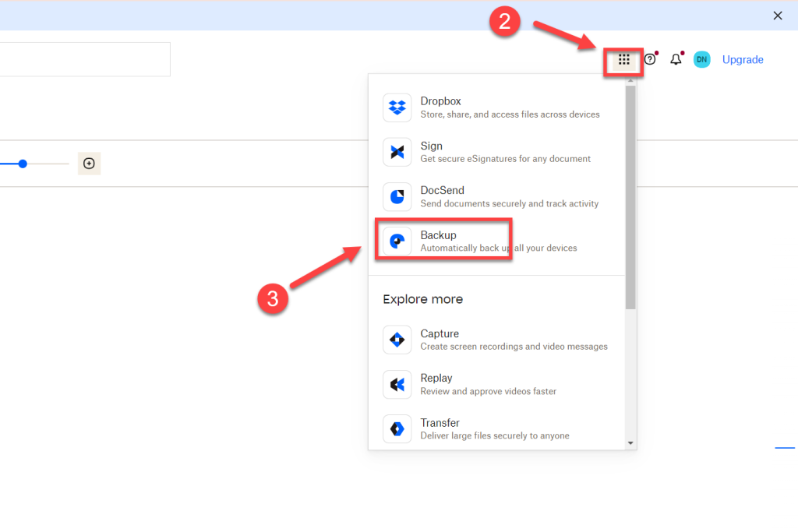Viewport: 798px width, 532px height.
Task: Click 'Store, share, and access files across devices'
Action: [x=510, y=115]
